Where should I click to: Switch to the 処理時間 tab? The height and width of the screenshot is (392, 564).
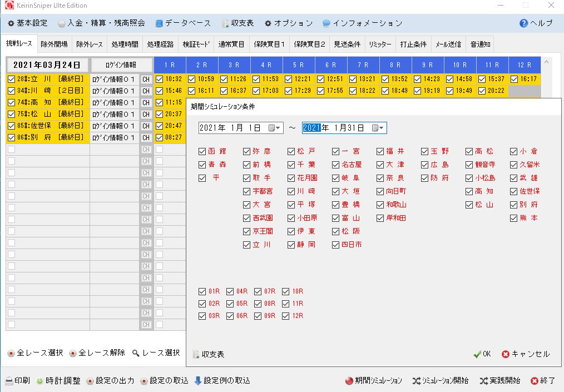click(125, 44)
